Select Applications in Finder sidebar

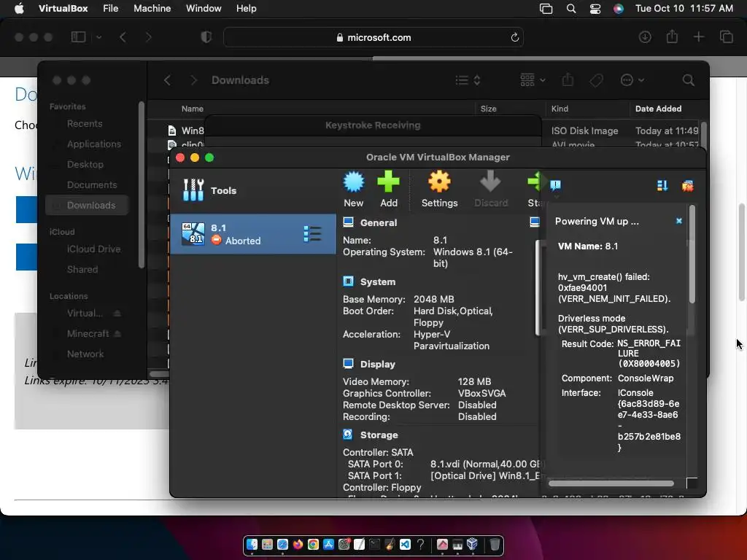point(94,144)
